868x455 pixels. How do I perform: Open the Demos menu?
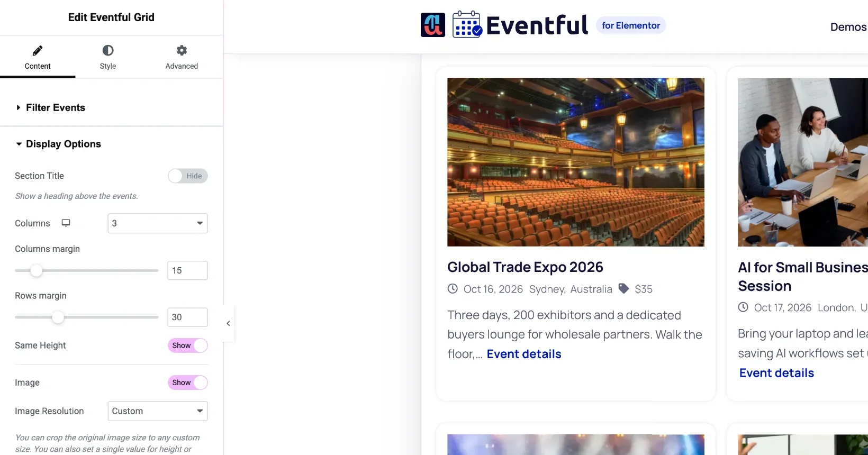[x=848, y=27]
